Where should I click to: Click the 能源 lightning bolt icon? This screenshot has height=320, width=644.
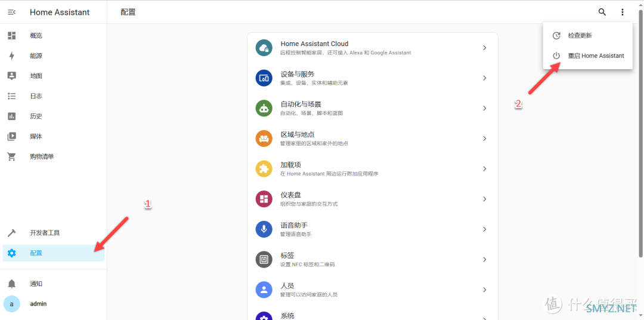[11, 56]
